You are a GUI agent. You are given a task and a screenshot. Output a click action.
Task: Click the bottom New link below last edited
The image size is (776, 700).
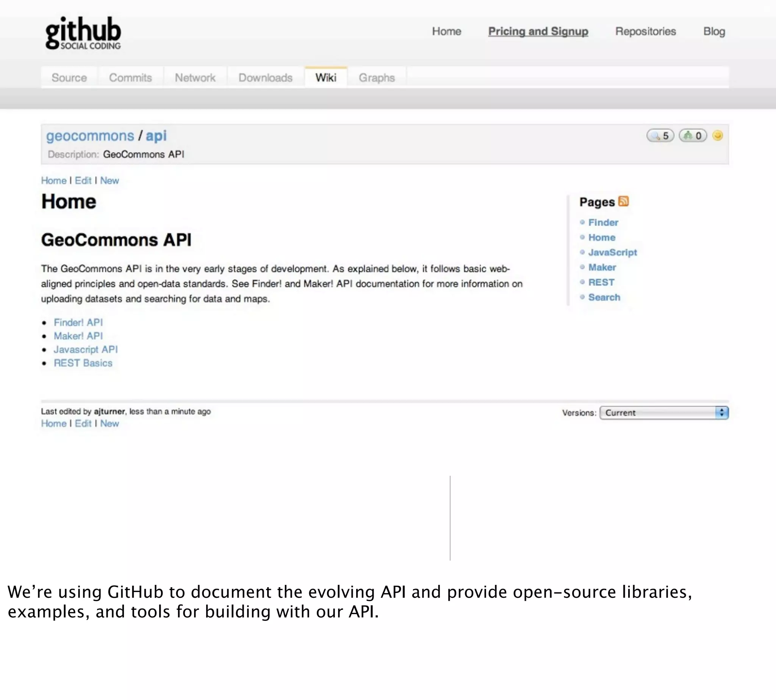tap(110, 423)
